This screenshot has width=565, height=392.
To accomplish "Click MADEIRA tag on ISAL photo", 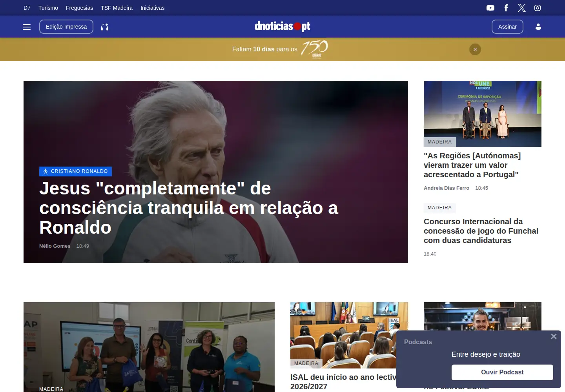I will click(306, 363).
